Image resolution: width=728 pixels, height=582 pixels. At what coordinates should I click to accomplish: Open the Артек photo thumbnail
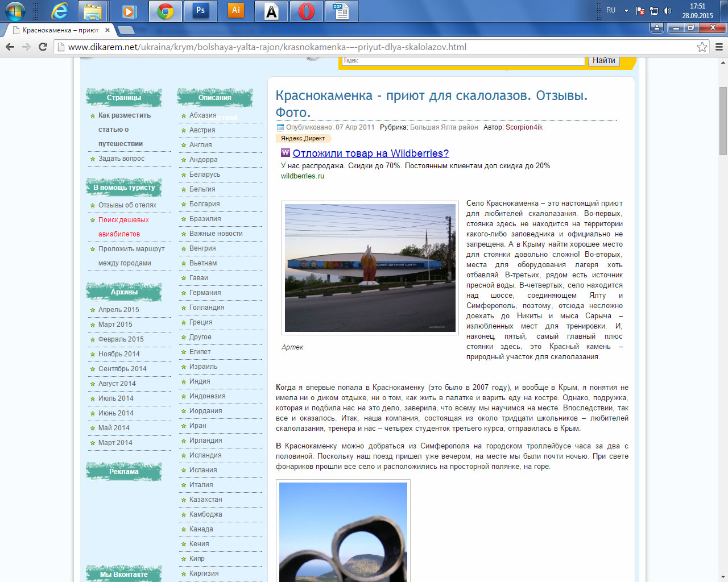tap(370, 268)
